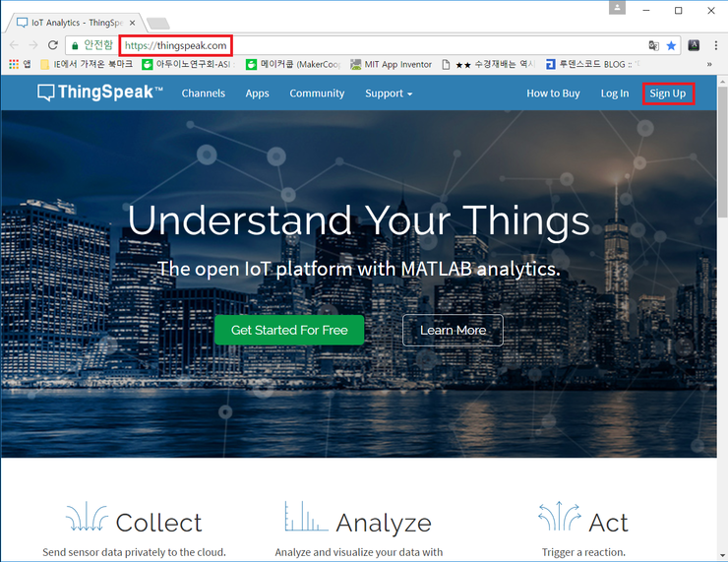This screenshot has width=728, height=562.
Task: Click the Act heading
Action: point(608,523)
